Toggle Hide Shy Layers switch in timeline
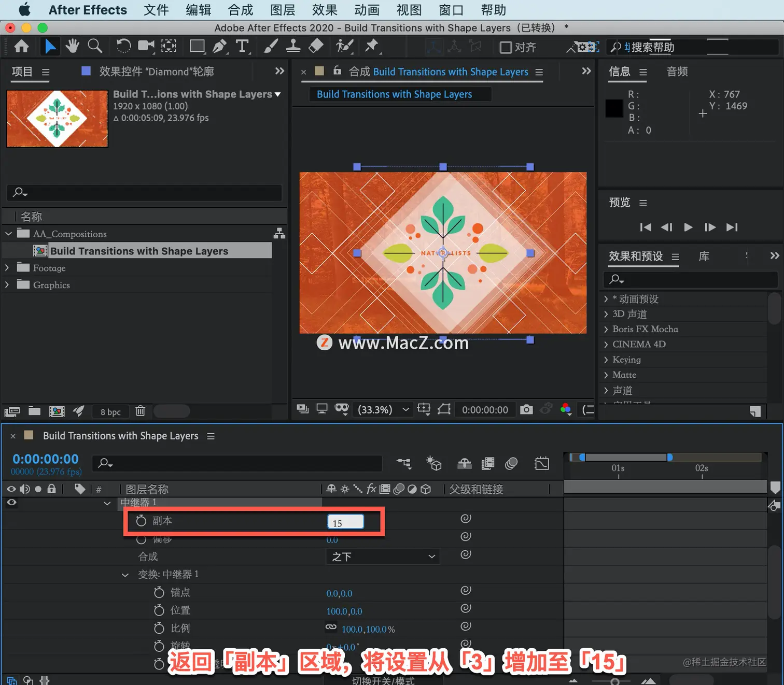784x685 pixels. (464, 463)
